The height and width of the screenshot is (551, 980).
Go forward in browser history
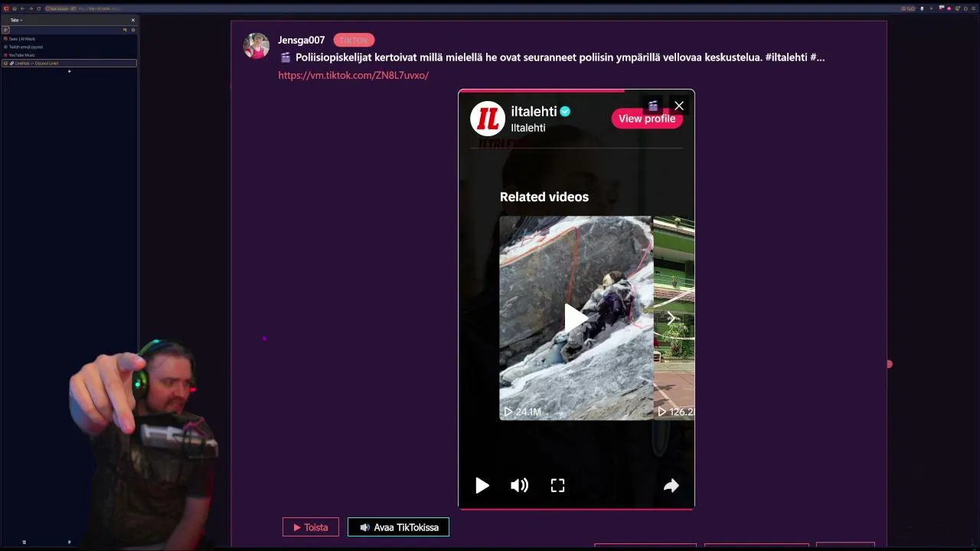coord(31,8)
